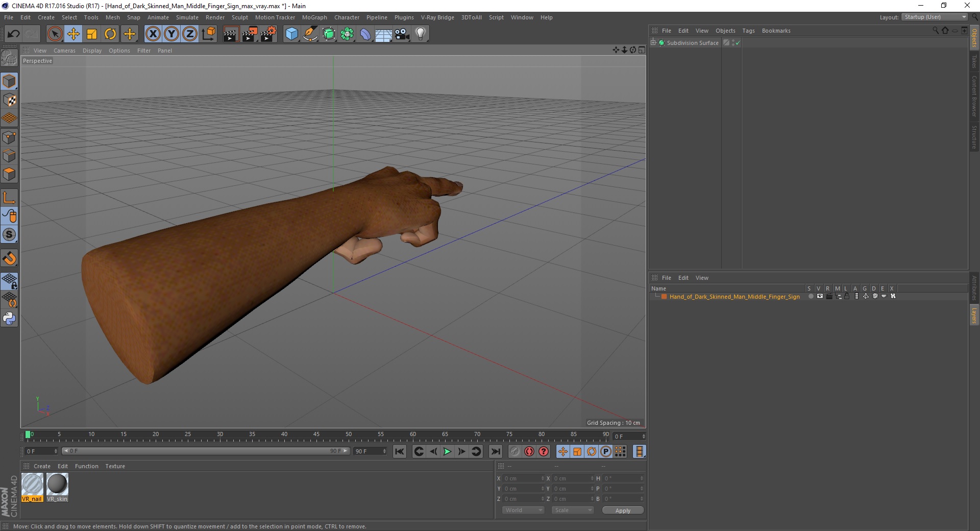The height and width of the screenshot is (531, 980).
Task: Click Render to Picture Viewer icon
Action: (x=250, y=34)
